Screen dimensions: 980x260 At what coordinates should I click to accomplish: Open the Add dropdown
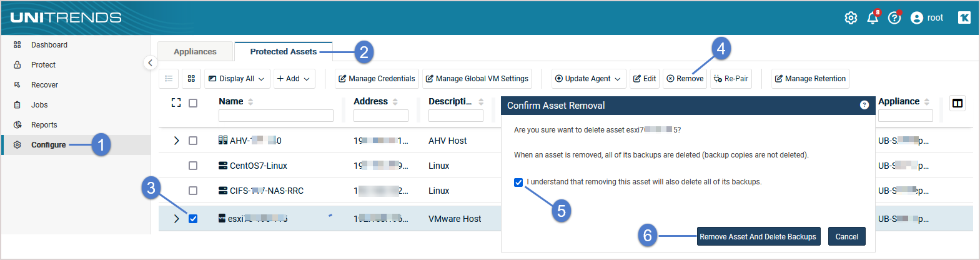[294, 79]
